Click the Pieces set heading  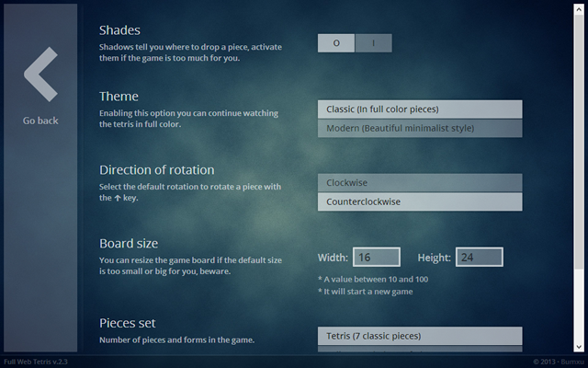pos(127,323)
